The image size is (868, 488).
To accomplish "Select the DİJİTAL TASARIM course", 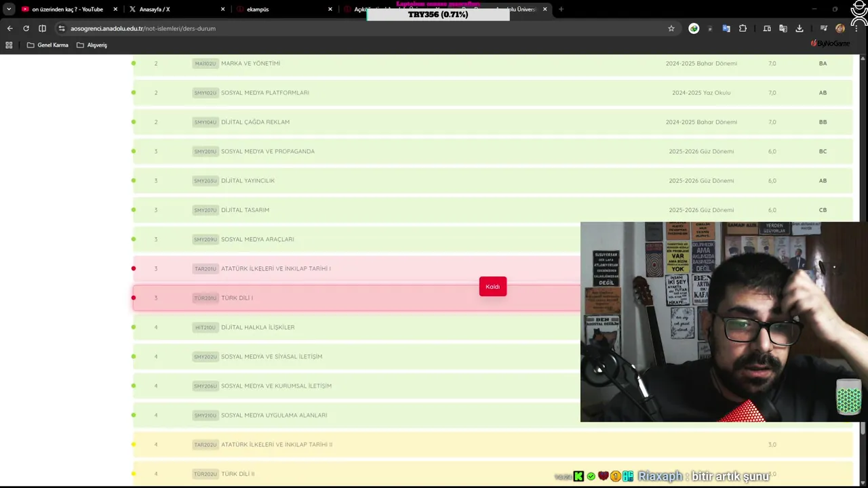I will pos(245,210).
